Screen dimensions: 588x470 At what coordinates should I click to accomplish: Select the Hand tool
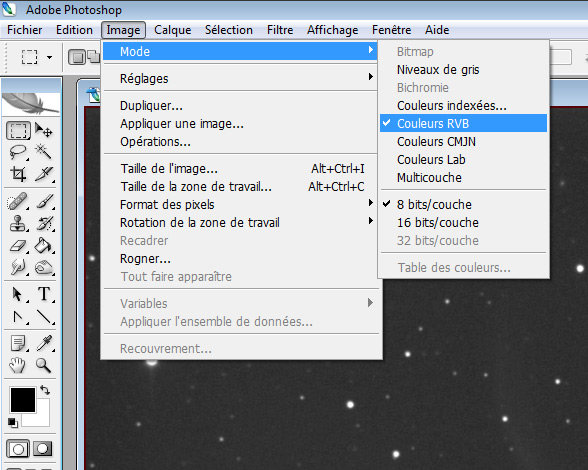click(17, 365)
